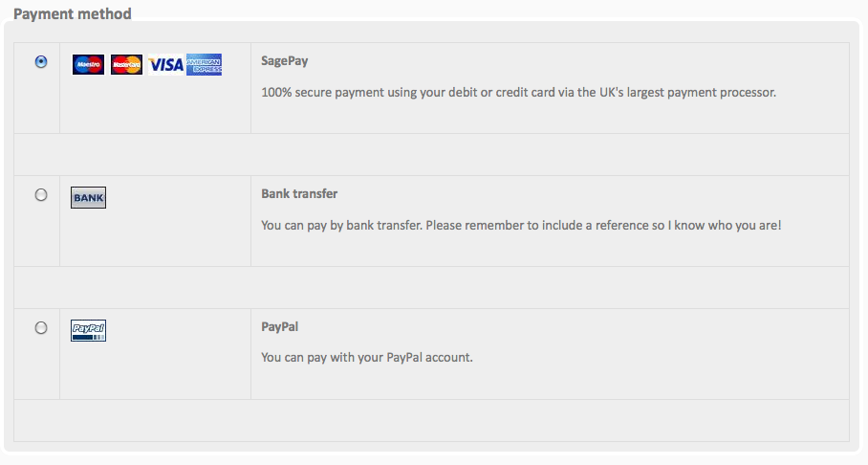Click the BANK icon
The image size is (868, 465).
88,198
